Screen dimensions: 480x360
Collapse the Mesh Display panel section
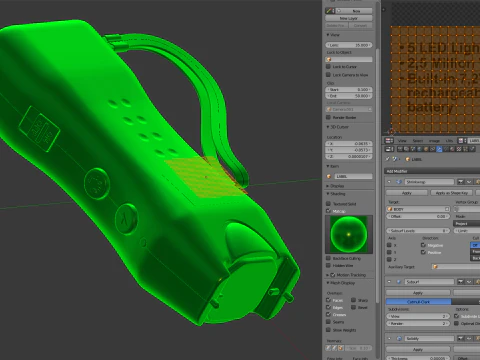click(x=328, y=283)
